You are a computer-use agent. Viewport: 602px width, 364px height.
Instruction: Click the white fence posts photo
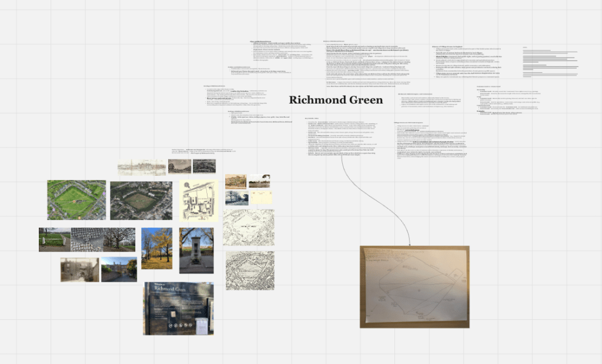54,239
